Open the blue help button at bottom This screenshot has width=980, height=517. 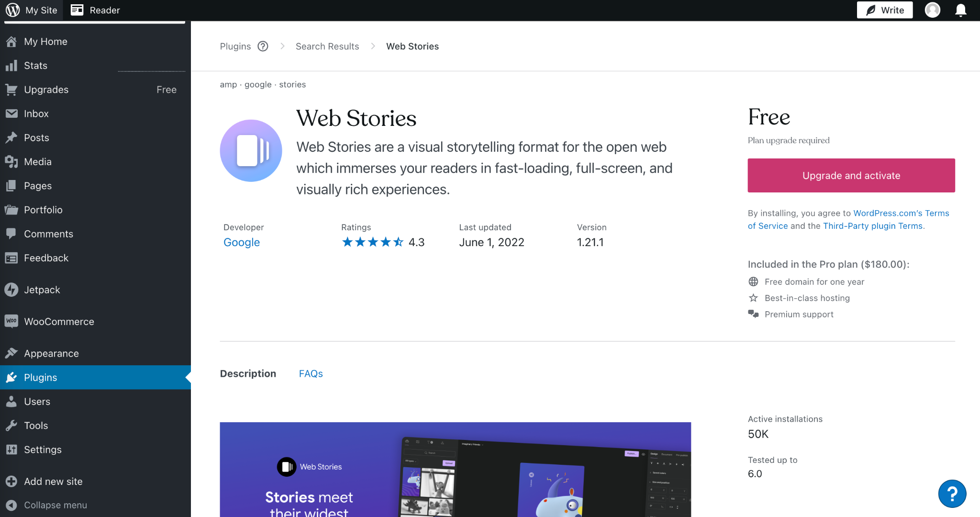point(952,494)
